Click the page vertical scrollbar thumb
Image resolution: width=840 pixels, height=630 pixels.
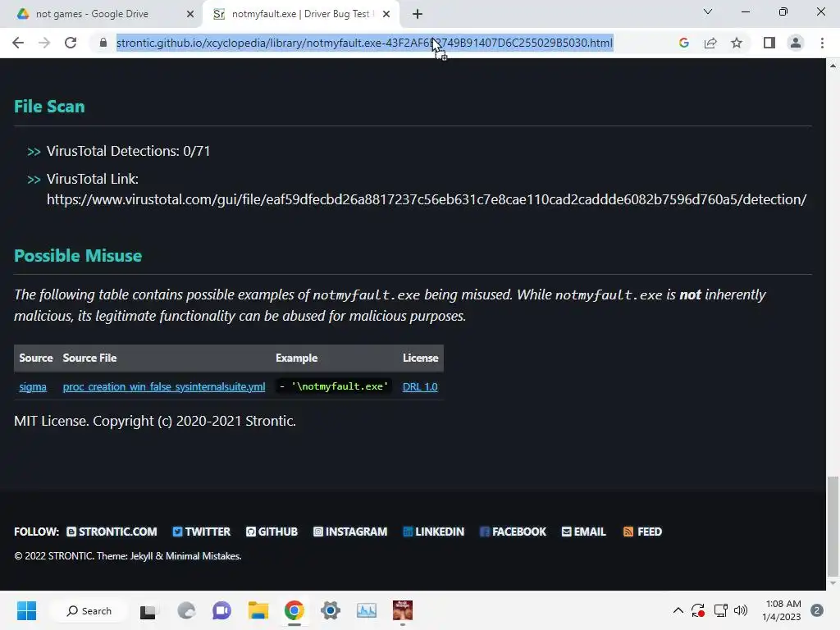[833, 525]
